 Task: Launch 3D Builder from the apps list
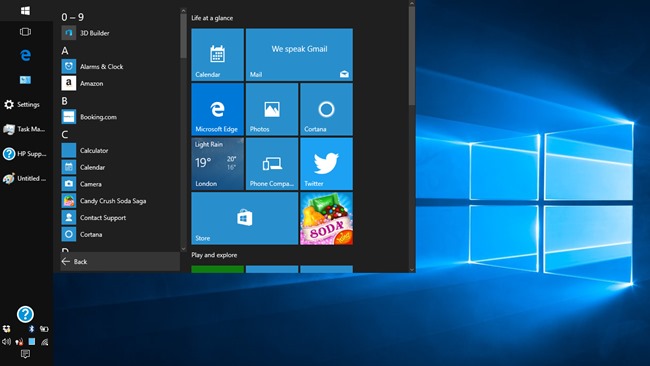(120, 33)
